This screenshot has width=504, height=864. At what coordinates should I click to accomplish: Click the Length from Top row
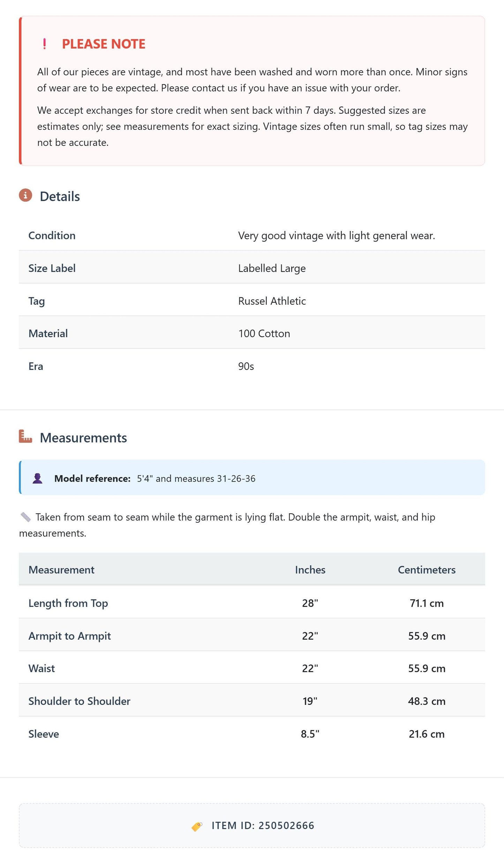pos(252,603)
